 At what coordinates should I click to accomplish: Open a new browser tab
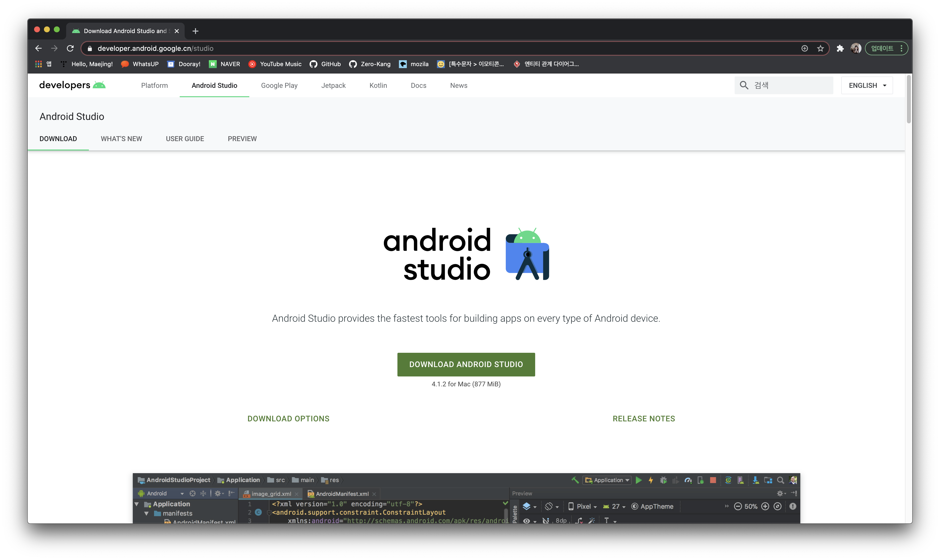pyautogui.click(x=195, y=31)
